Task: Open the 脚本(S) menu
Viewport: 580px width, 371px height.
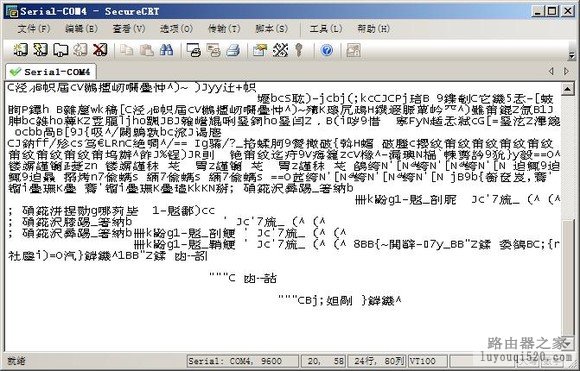Action: point(272,28)
